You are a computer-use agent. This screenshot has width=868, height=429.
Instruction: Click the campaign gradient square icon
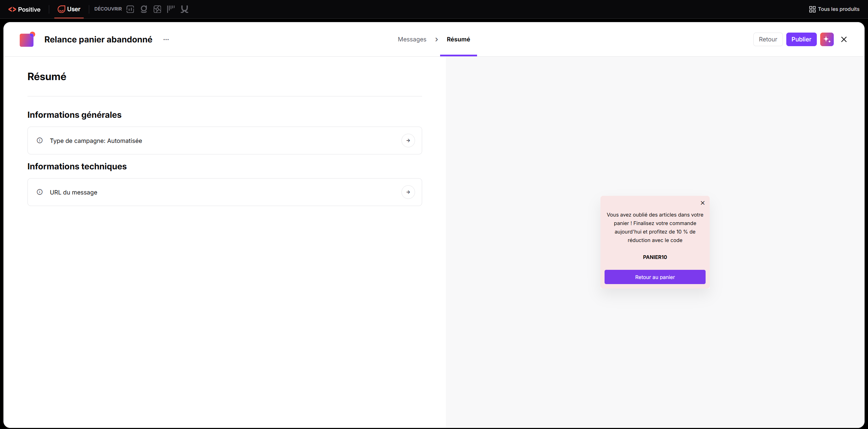(27, 39)
